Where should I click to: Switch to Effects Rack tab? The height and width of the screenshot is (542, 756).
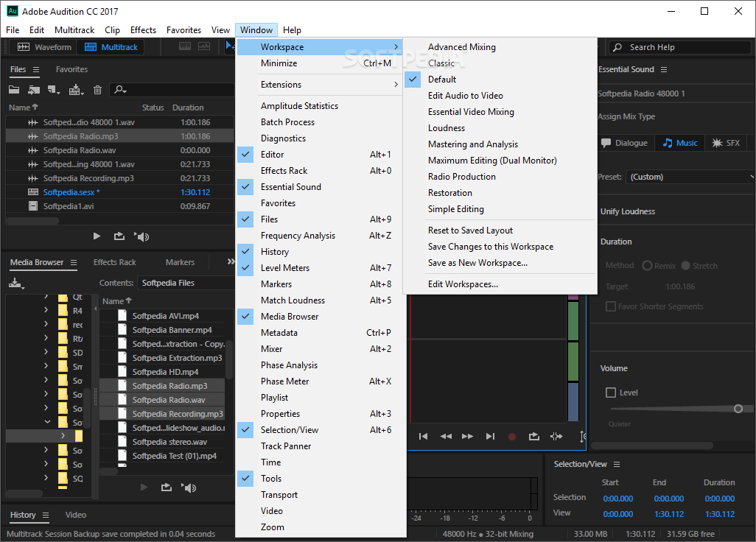(x=115, y=263)
